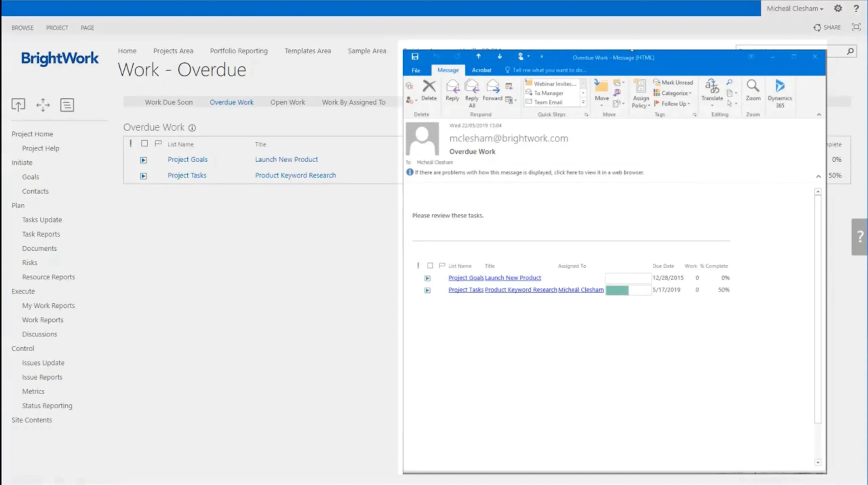868x485 pixels.
Task: Select the Work Due Soon tab
Action: (x=169, y=102)
